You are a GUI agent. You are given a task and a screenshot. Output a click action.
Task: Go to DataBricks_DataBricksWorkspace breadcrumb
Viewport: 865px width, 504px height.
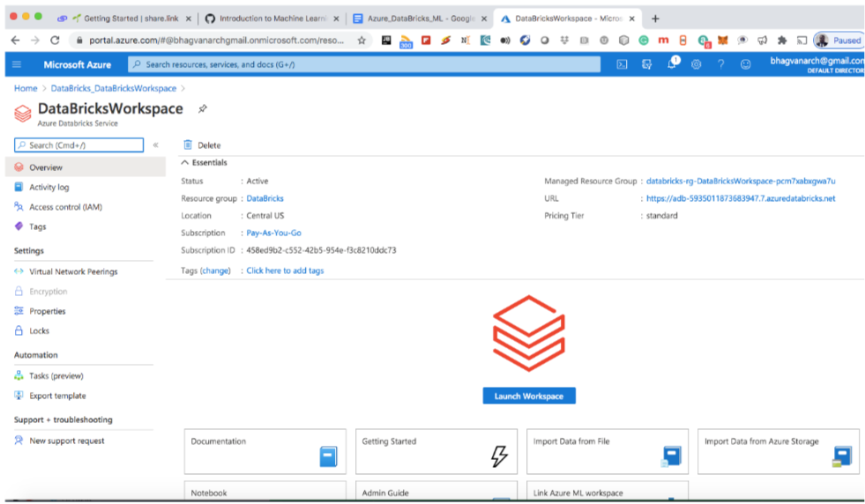(x=114, y=88)
